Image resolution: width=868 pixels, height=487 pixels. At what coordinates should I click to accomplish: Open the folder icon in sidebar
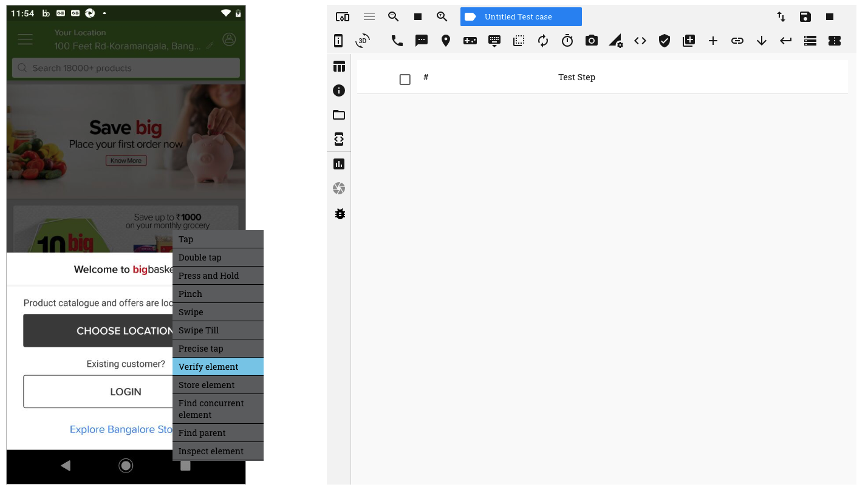point(339,115)
